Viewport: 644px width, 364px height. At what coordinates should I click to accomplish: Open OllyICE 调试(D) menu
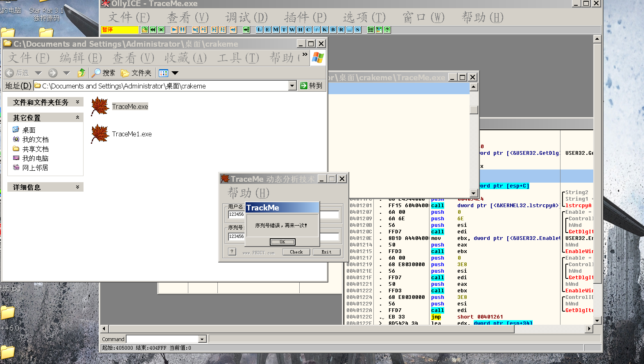pyautogui.click(x=246, y=17)
